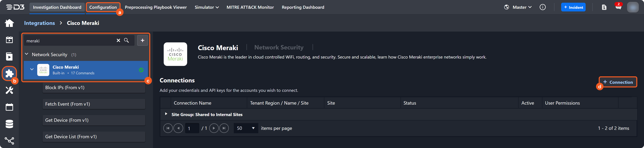Click the + Connection button
This screenshot has width=644, height=148.
618,82
